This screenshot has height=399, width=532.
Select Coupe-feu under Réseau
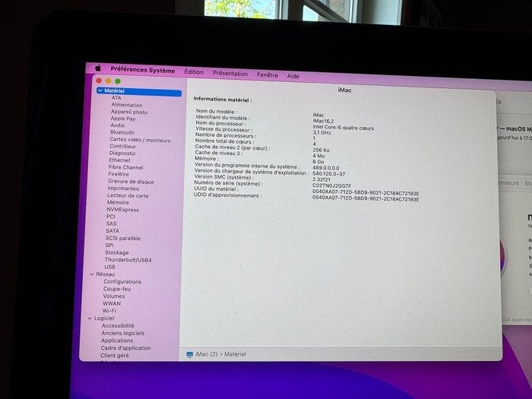coord(117,289)
